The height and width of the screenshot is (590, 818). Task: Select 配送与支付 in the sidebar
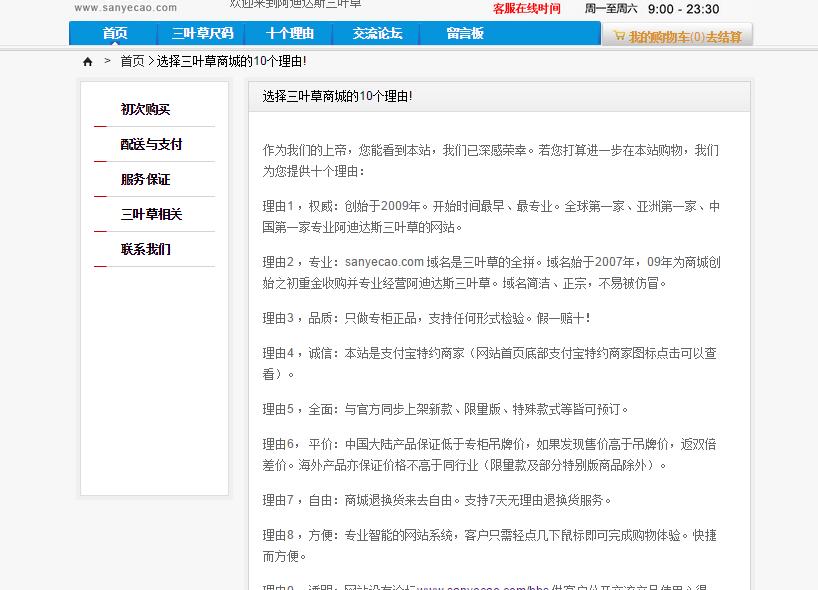[x=152, y=145]
